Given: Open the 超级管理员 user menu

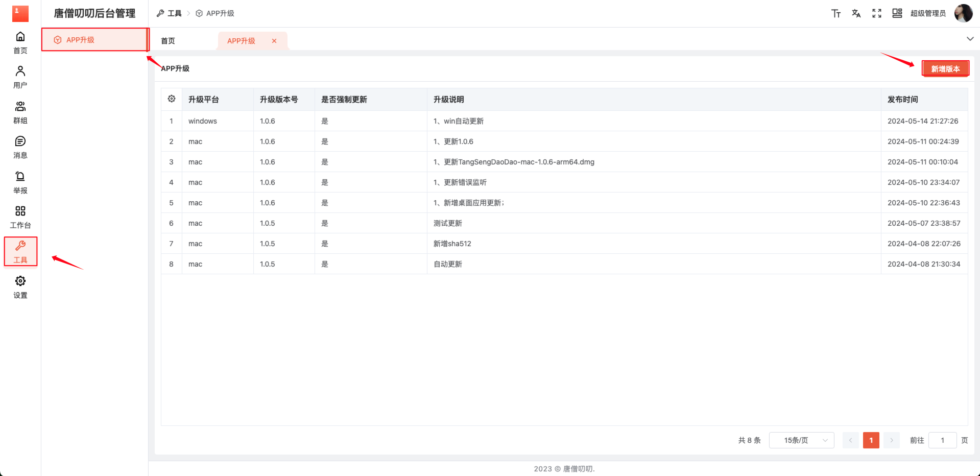Looking at the screenshot, I should tap(928, 13).
